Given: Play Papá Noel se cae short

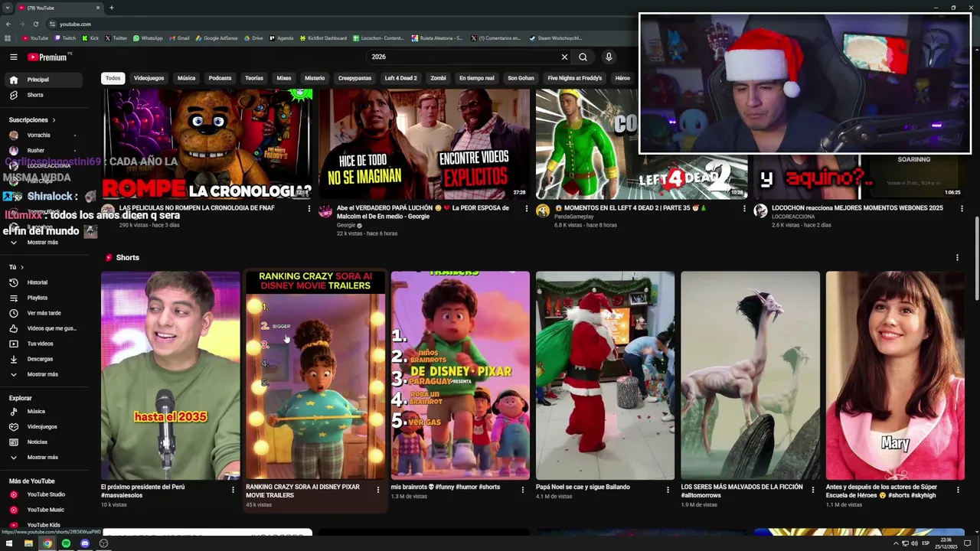Looking at the screenshot, I should [x=605, y=376].
